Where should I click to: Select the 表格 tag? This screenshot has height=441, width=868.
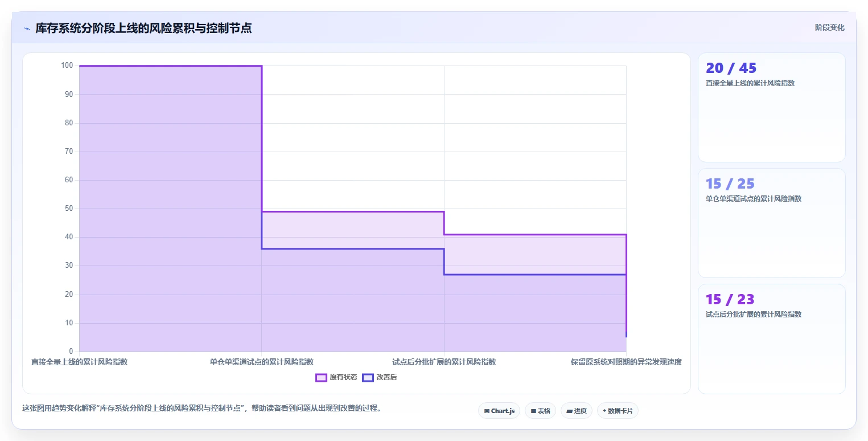(x=540, y=411)
